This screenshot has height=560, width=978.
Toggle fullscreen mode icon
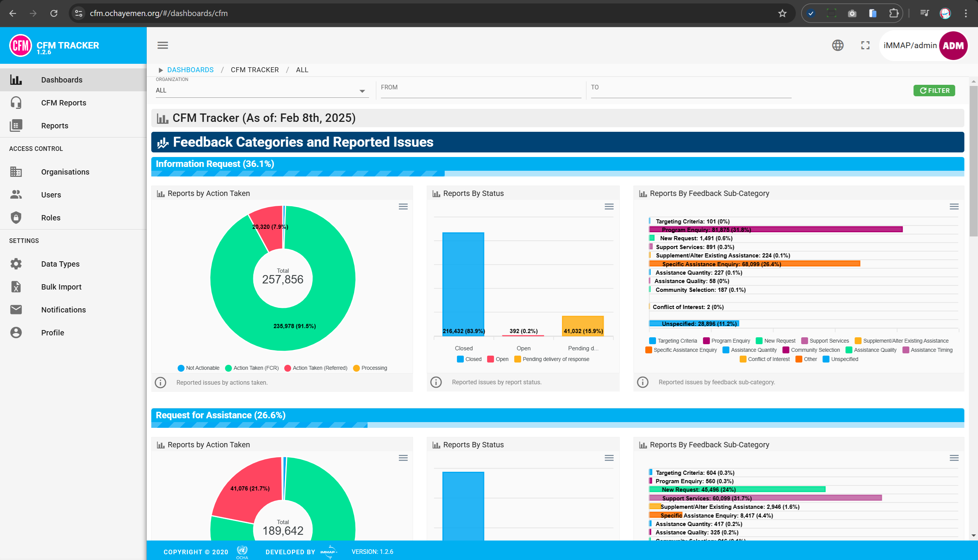coord(865,45)
